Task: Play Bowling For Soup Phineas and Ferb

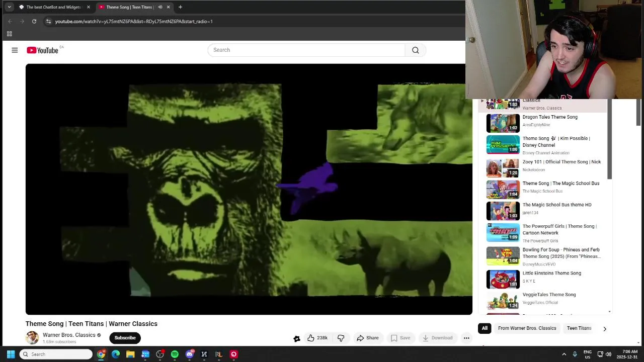Action: [561, 253]
